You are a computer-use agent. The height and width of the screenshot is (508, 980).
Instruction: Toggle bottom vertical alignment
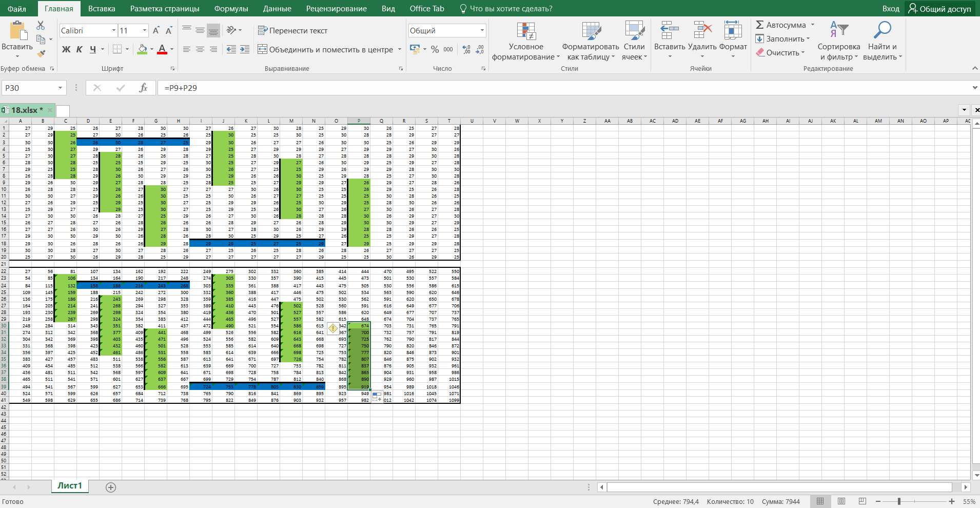pos(213,30)
